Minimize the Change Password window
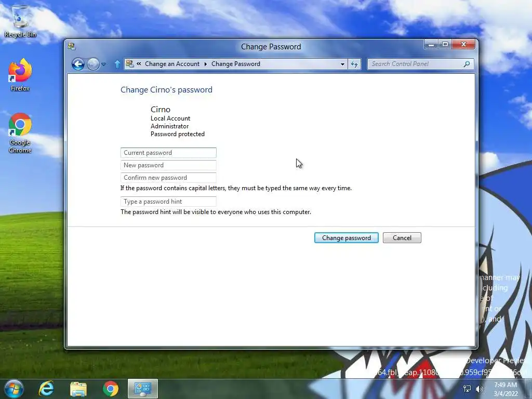532x399 pixels. pyautogui.click(x=431, y=45)
